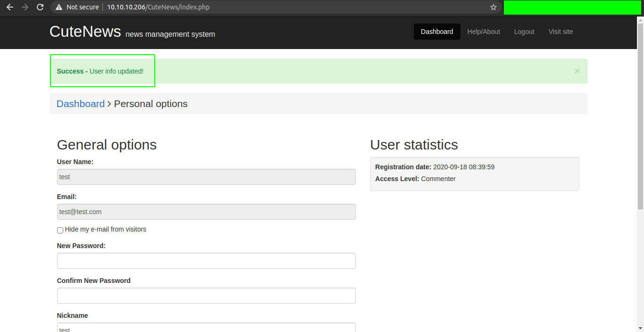Screen dimensions: 644x332
Task: Click the browser forward arrow
Action: [x=25, y=7]
